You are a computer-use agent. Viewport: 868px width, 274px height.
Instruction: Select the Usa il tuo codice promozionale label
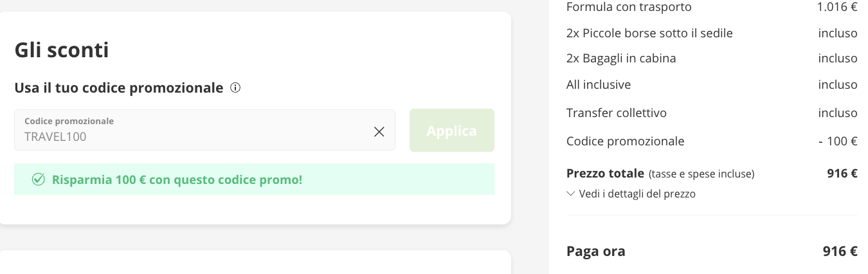tap(119, 88)
